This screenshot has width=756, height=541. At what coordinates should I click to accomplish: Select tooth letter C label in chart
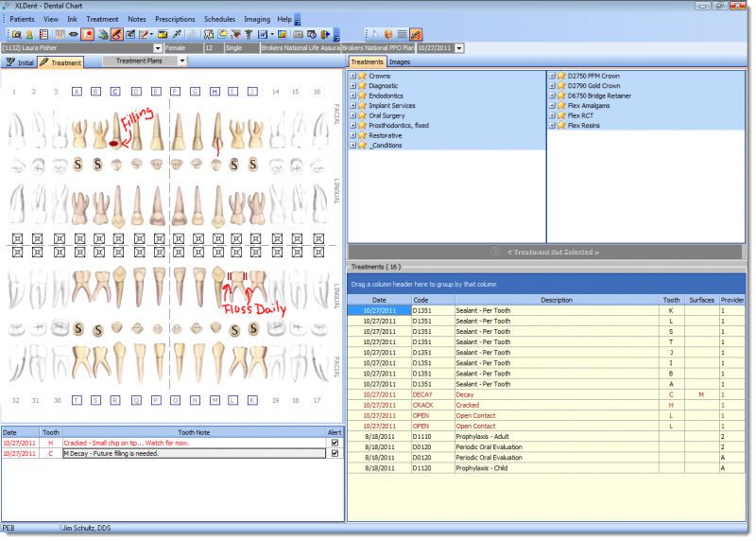[115, 92]
